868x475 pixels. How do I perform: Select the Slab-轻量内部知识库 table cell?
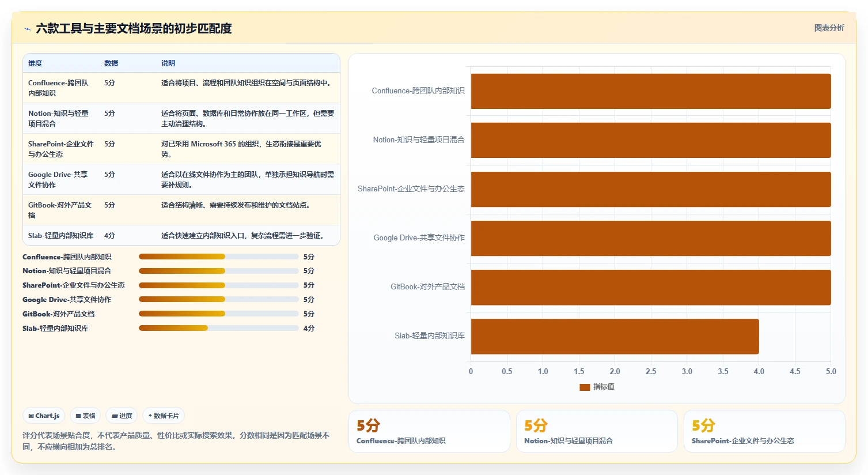click(x=61, y=235)
